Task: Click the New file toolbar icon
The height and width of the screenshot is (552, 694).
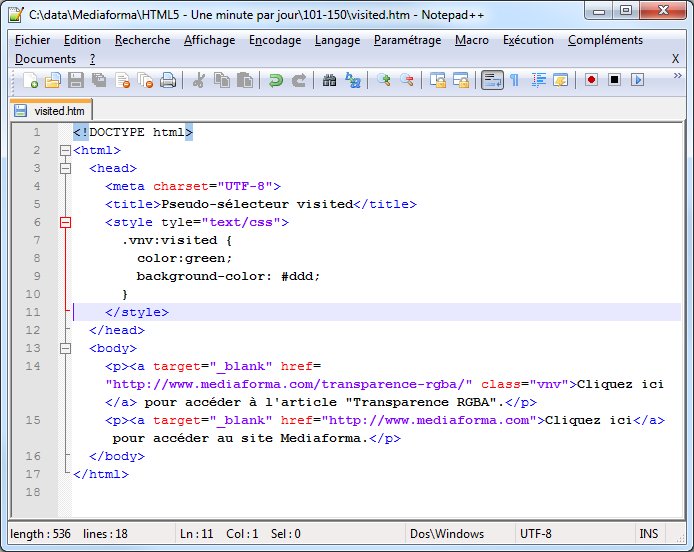Action: tap(31, 80)
